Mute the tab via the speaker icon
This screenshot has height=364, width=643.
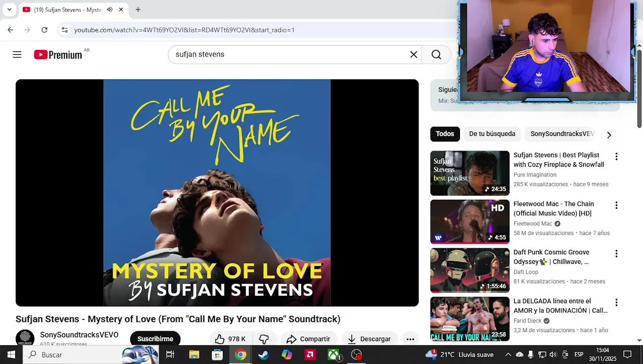pyautogui.click(x=110, y=10)
